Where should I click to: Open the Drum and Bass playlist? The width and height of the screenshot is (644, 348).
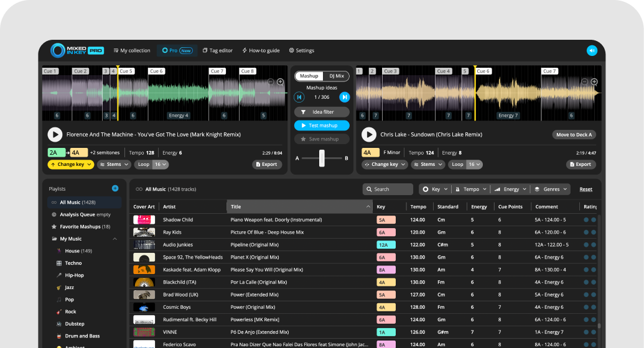click(x=82, y=336)
